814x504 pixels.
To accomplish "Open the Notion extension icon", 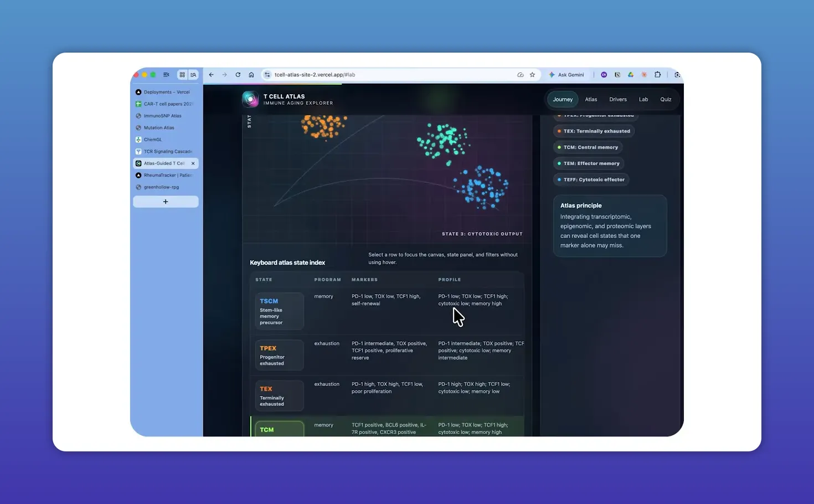I will 617,75.
